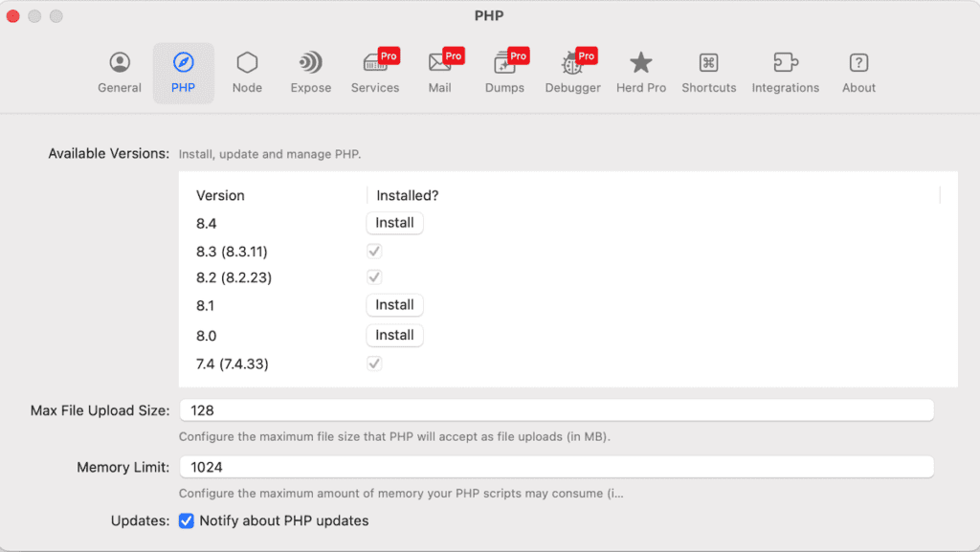Install PHP version 8.4
The image size is (980, 552).
[x=394, y=223]
